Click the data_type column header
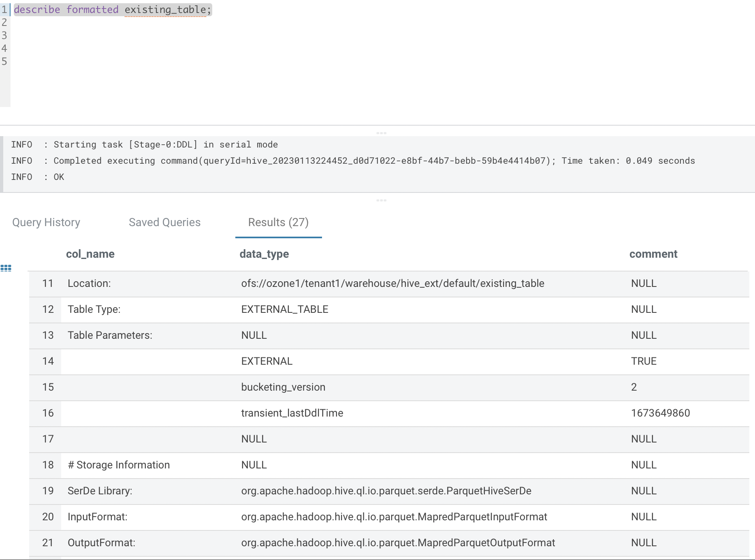Screen dimensions: 755x560 [264, 254]
